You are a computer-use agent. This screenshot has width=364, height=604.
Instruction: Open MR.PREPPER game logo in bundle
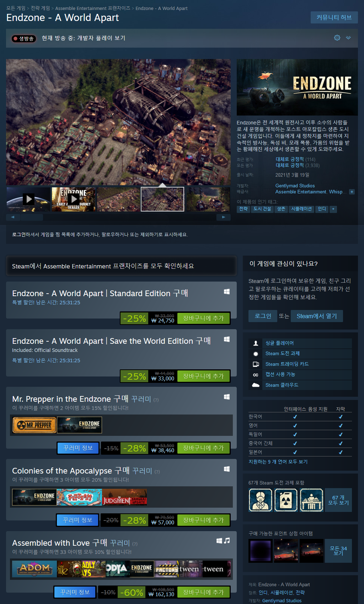pos(34,425)
